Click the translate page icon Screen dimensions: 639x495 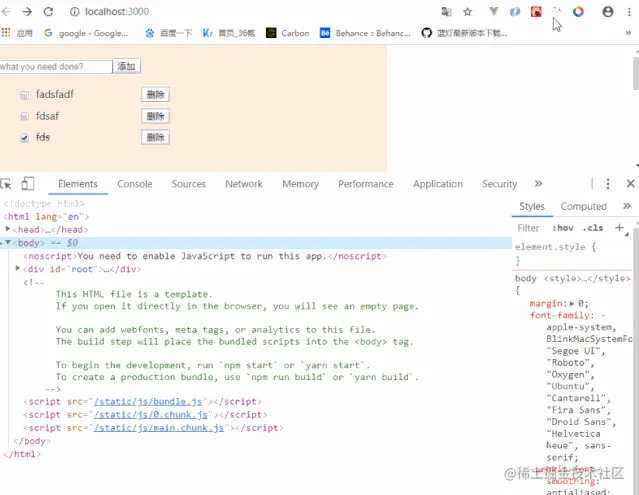446,12
